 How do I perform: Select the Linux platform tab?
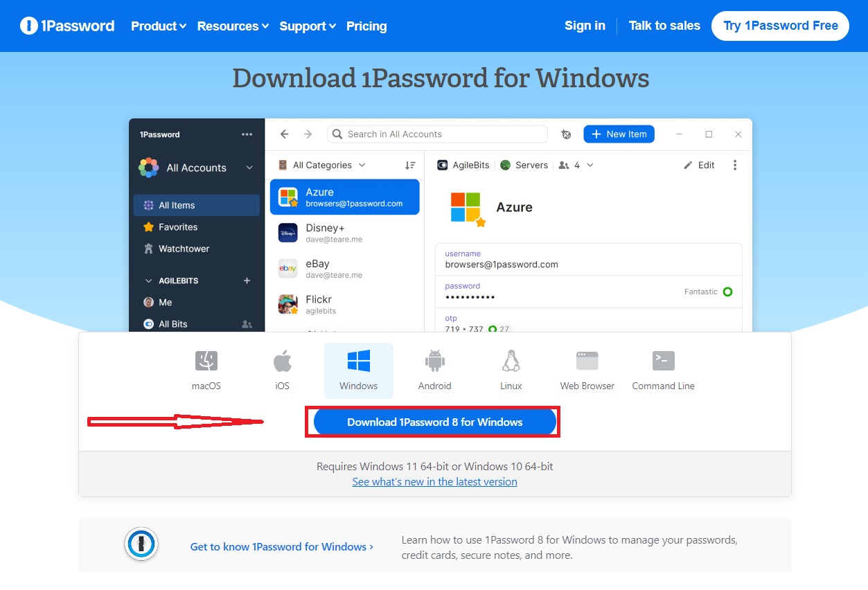[511, 370]
